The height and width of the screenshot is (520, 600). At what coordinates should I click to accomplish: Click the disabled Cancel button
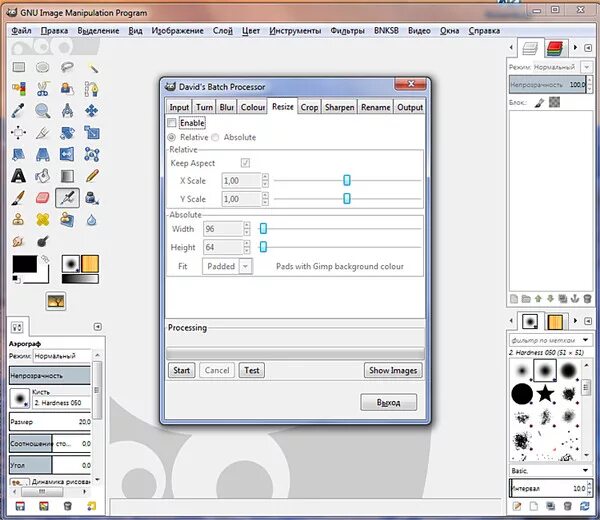point(217,370)
